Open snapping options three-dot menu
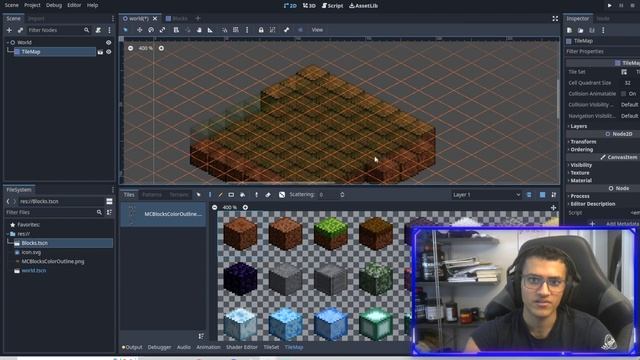The height and width of the screenshot is (360, 640). point(247,30)
